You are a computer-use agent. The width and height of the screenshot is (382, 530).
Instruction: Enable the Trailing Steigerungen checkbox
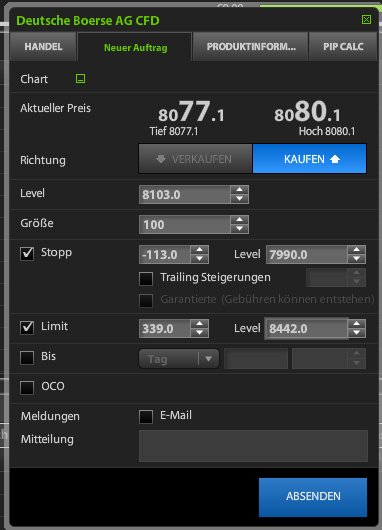[146, 279]
